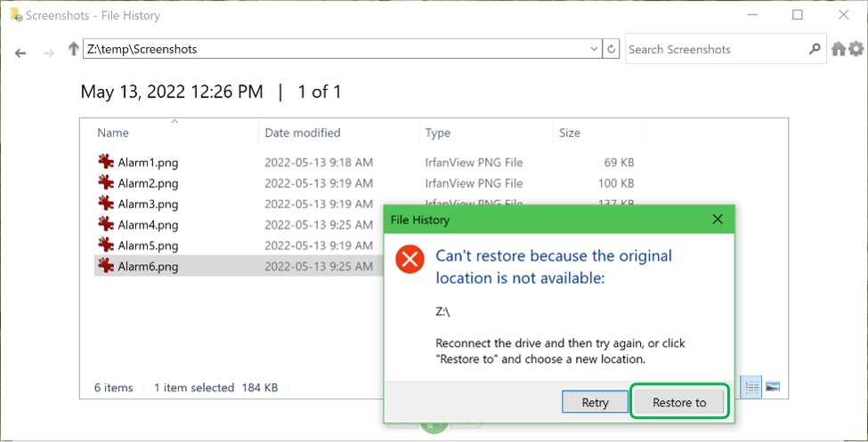Click the Alarm1.png file icon
Image resolution: width=868 pixels, height=442 pixels.
pyautogui.click(x=106, y=162)
